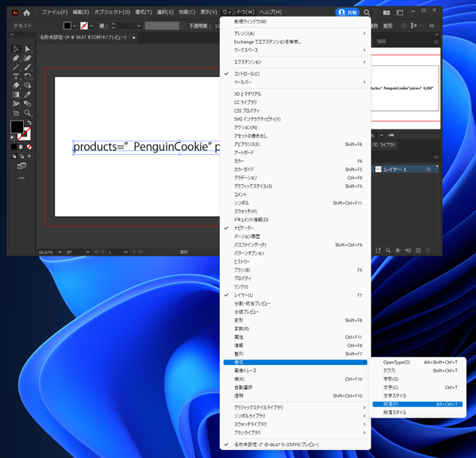The image size is (476, 458).
Task: Choose OpenType(O) from Type submenu
Action: 417,362
